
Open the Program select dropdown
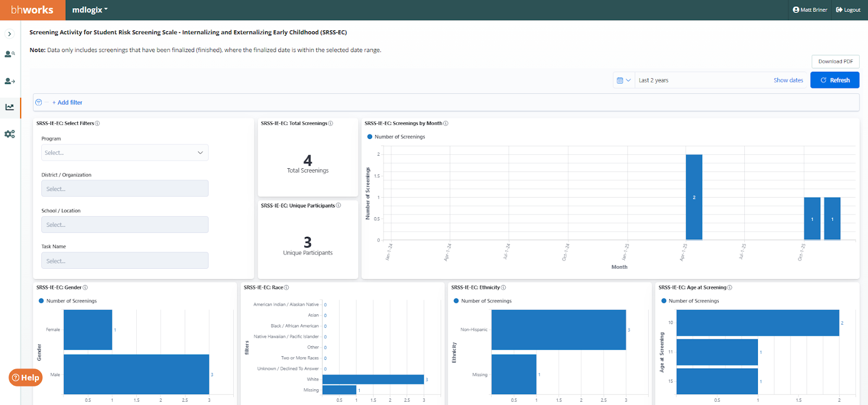click(125, 153)
